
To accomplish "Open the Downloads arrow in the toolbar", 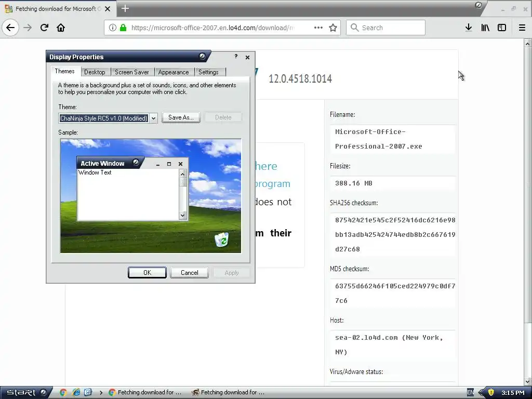I will click(x=469, y=28).
